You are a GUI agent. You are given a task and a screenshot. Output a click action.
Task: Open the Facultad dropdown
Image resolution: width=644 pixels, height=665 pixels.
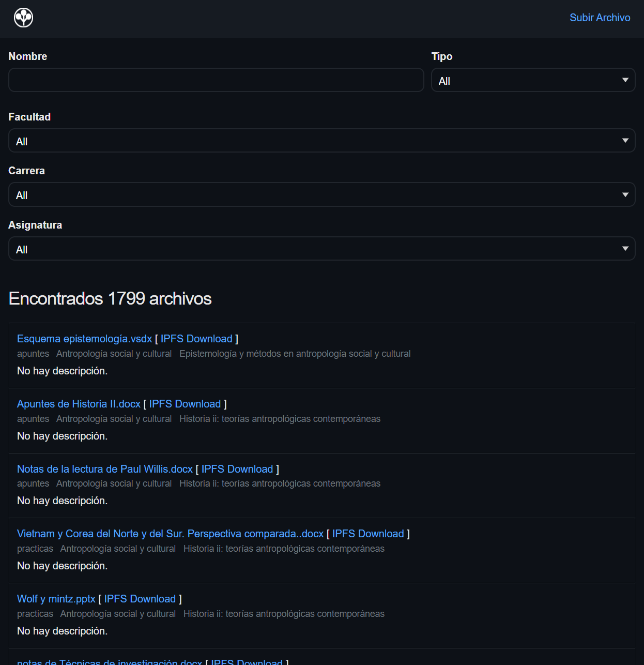click(x=322, y=141)
